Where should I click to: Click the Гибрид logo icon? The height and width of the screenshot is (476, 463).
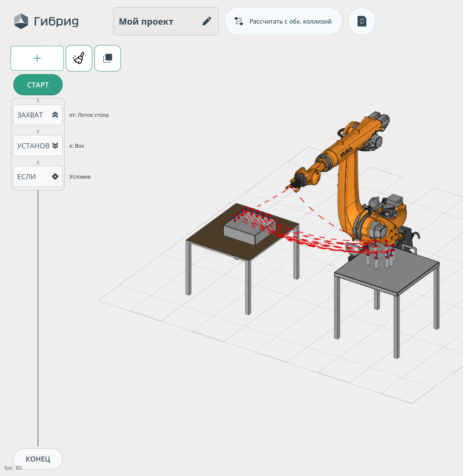click(x=21, y=21)
